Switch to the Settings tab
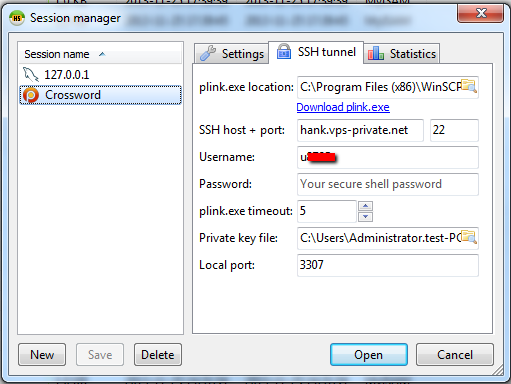Viewport: 511px width, 384px height. (x=231, y=53)
